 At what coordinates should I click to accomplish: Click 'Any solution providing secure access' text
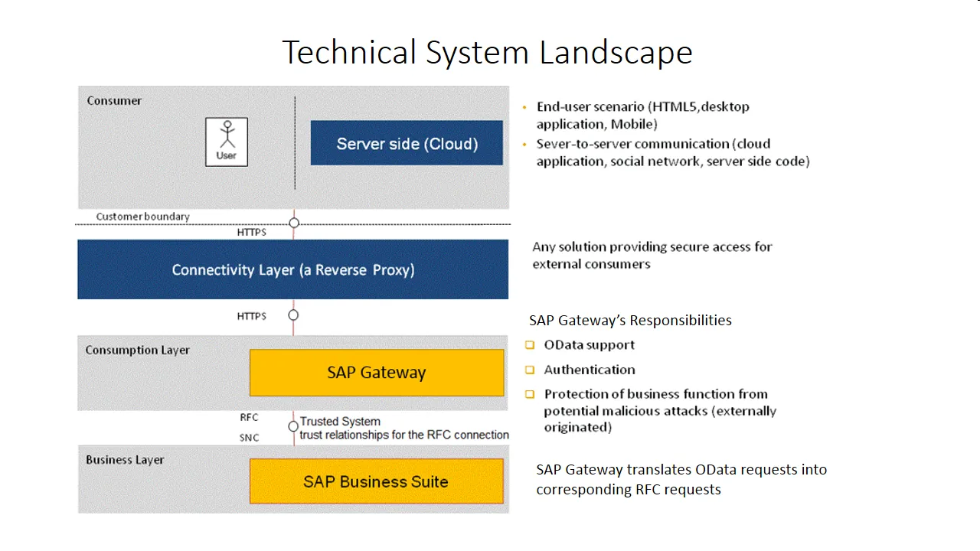click(x=652, y=256)
